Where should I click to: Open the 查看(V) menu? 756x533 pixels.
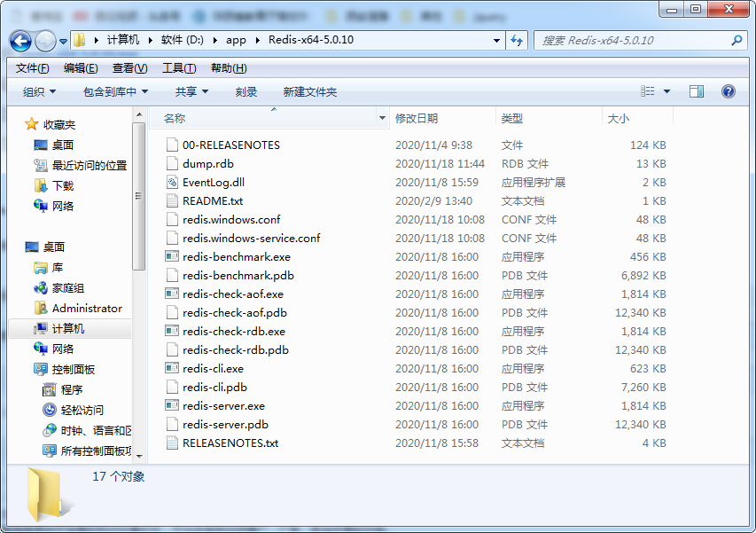[x=129, y=68]
